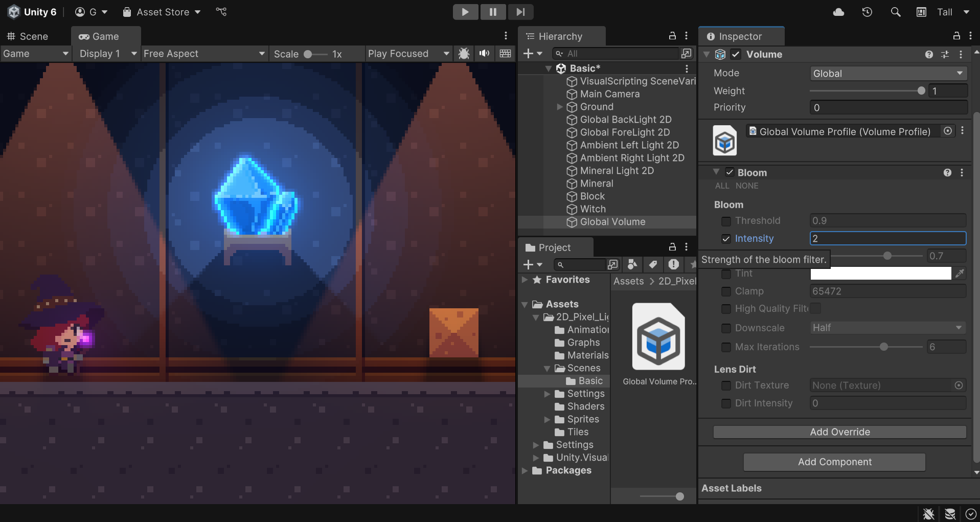Enable the Threshold override checkbox
Viewport: 980px width, 522px height.
726,221
